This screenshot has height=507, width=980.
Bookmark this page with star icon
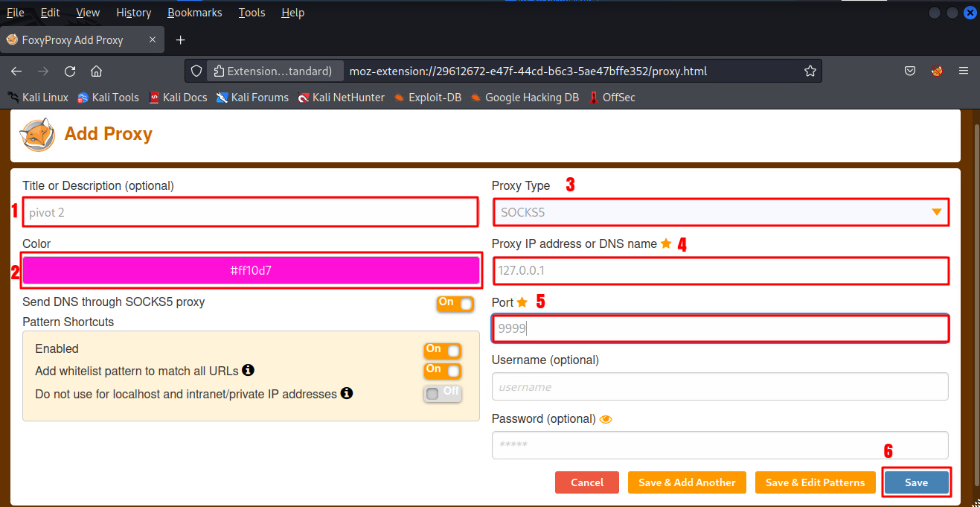click(x=810, y=71)
